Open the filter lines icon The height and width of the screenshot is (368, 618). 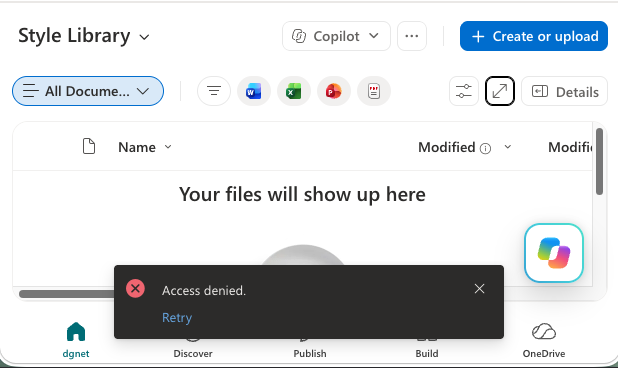click(x=214, y=91)
